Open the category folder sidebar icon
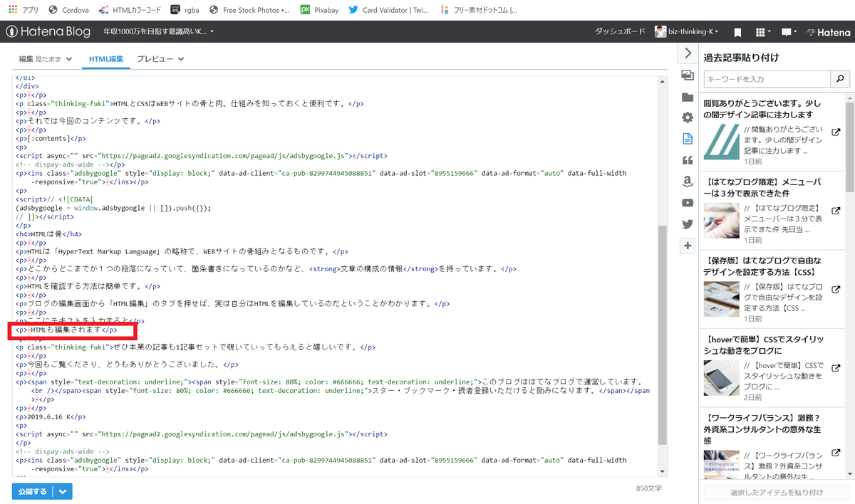Screen dimensions: 855x504 click(688, 97)
